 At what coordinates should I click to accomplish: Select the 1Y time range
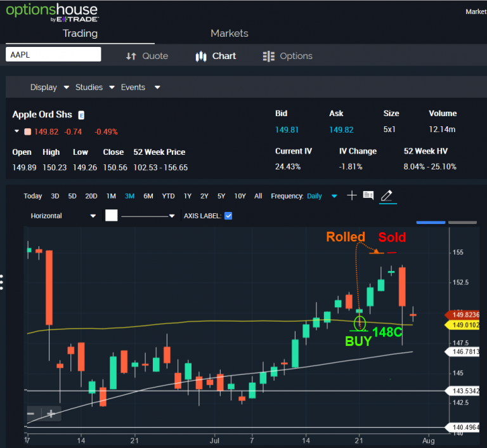pyautogui.click(x=188, y=196)
